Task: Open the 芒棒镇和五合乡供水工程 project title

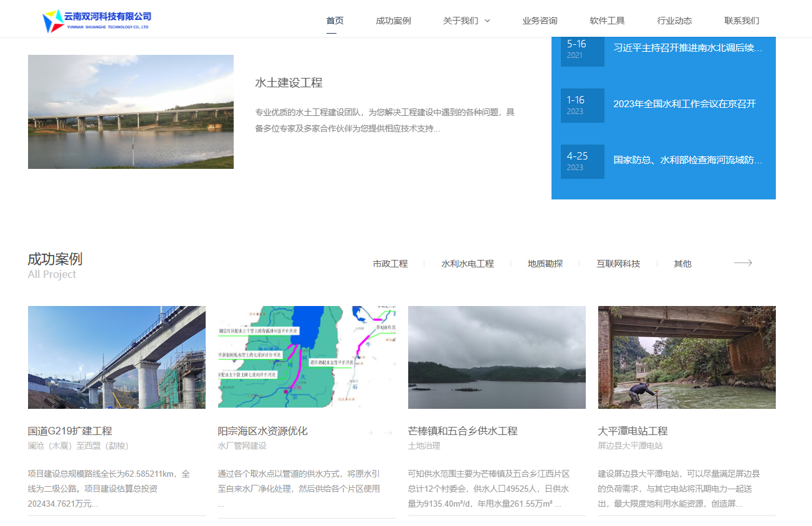Action: point(462,431)
